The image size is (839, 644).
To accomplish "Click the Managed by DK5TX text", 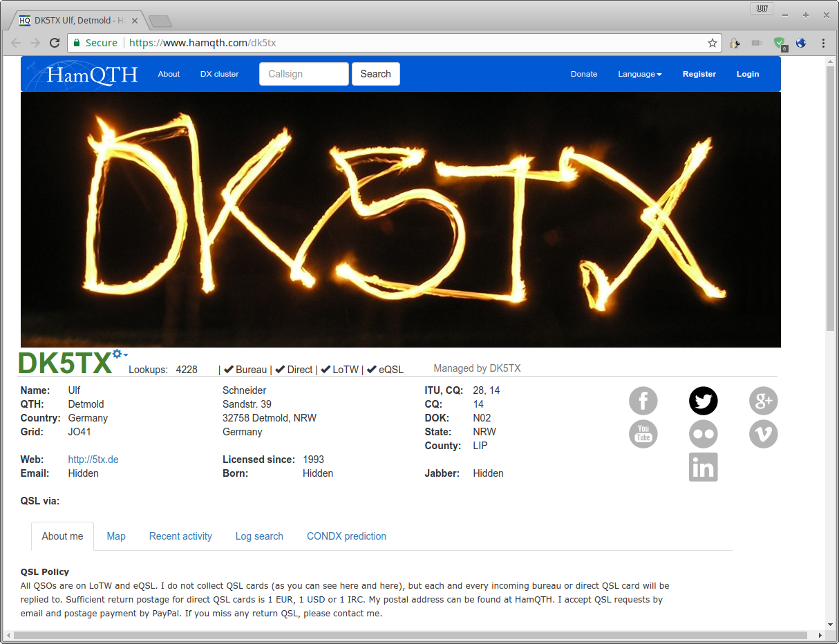I will click(x=477, y=368).
